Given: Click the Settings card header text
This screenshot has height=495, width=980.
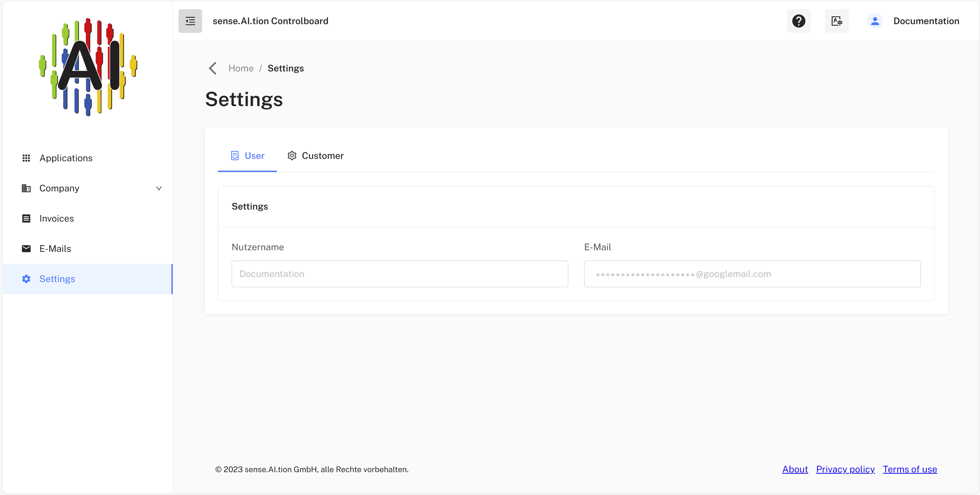Looking at the screenshot, I should coord(250,206).
